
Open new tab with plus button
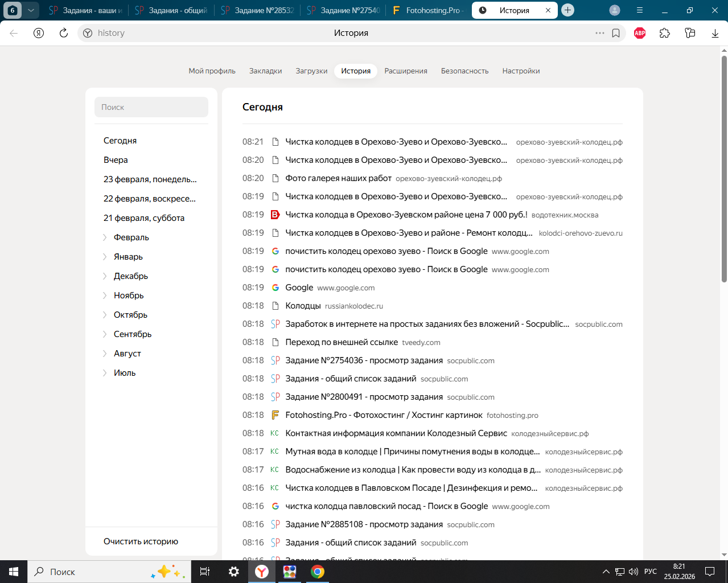(567, 10)
